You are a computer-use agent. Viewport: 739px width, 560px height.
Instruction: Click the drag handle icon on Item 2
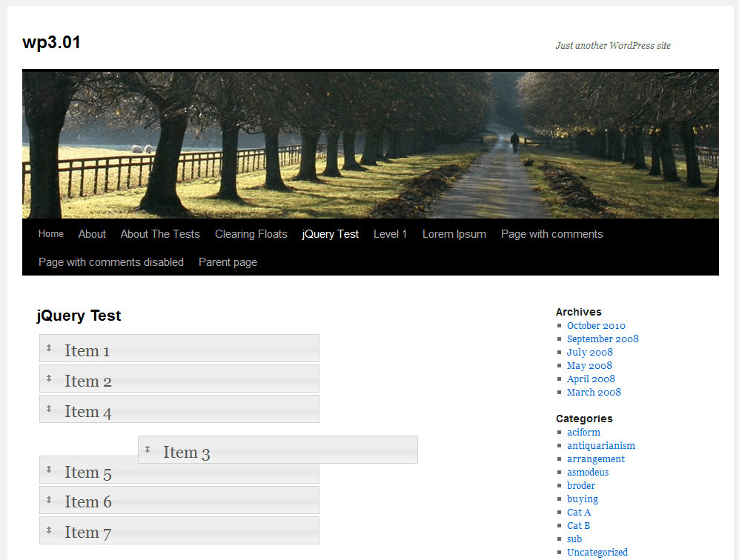pyautogui.click(x=50, y=379)
